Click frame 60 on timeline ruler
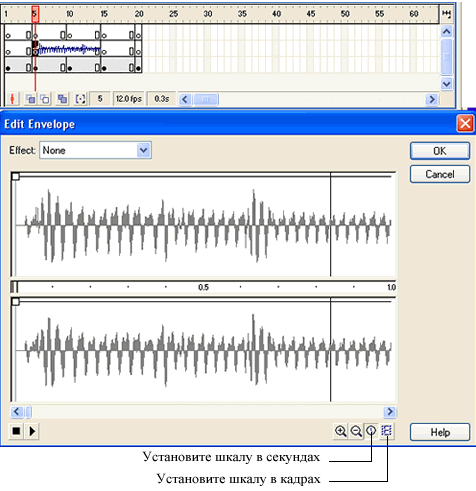This screenshot has height=491, width=476. pyautogui.click(x=414, y=14)
